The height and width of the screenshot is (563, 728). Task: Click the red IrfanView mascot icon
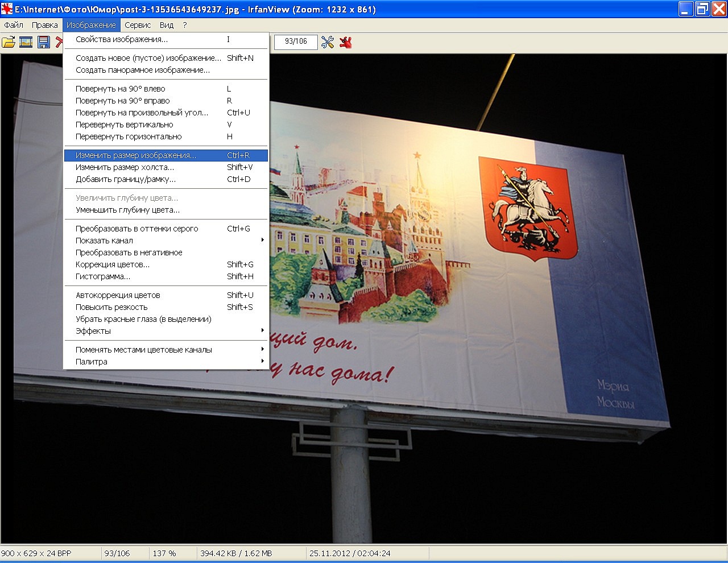tap(346, 42)
